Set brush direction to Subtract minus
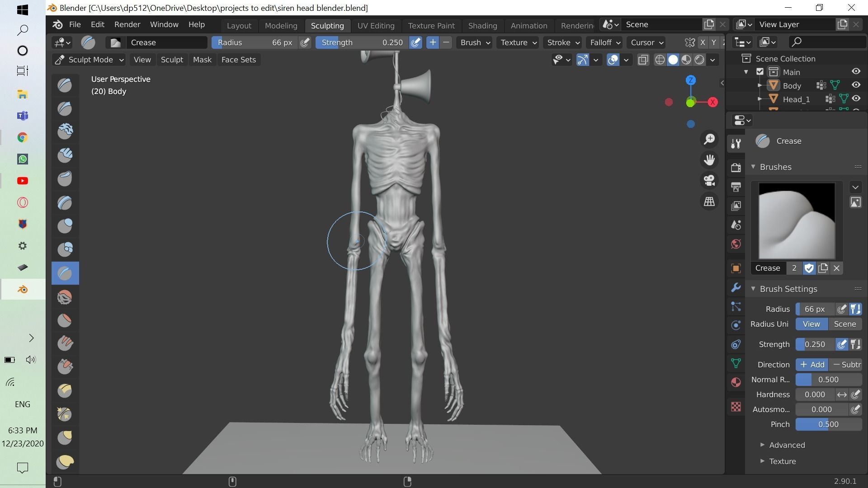Screen dimensions: 868x488 tap(846, 365)
